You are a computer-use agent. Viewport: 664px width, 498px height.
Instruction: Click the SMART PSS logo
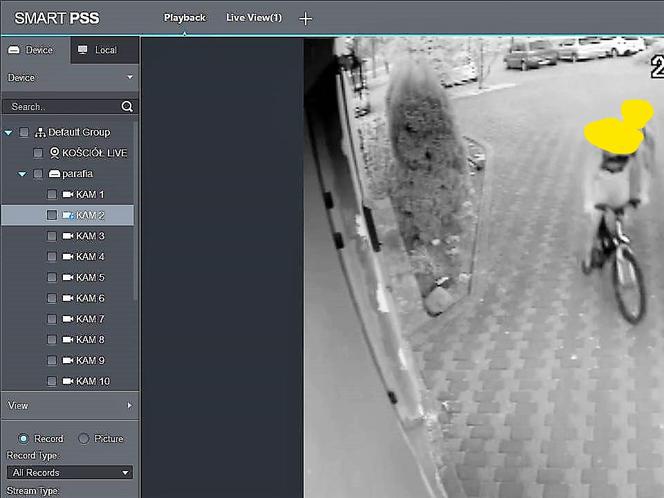[x=57, y=18]
